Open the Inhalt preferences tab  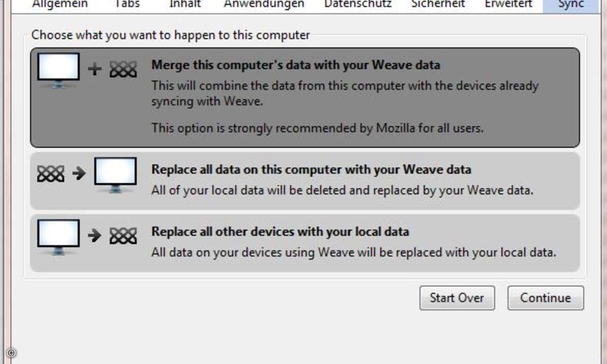click(185, 5)
